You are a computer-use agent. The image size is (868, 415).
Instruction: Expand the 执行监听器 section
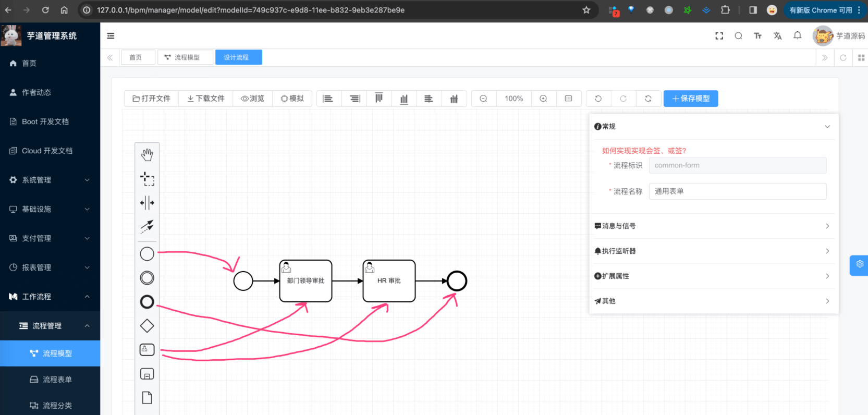712,251
